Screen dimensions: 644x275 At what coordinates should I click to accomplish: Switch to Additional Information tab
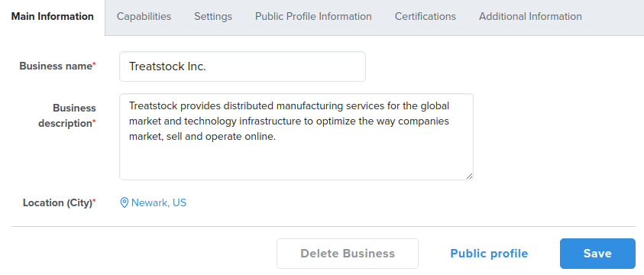pos(530,17)
